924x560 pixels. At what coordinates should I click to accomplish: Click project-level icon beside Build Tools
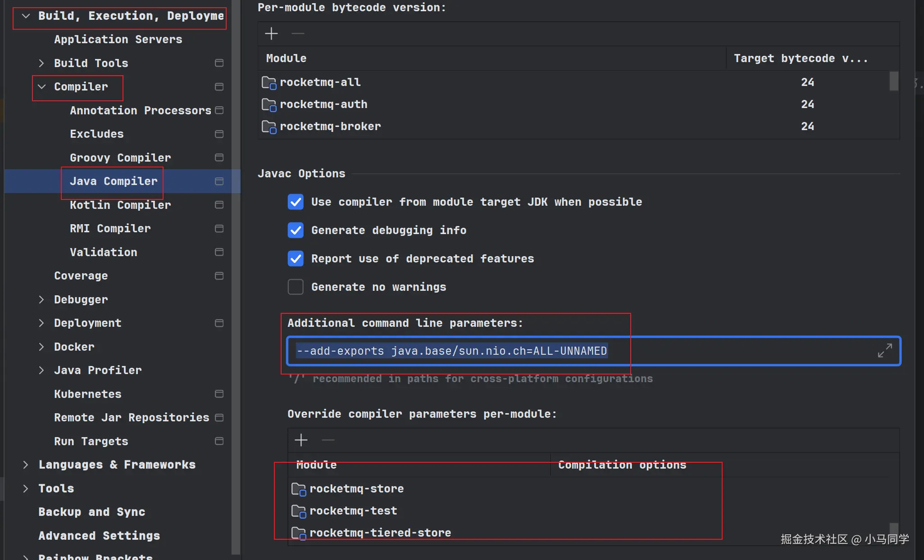click(219, 63)
